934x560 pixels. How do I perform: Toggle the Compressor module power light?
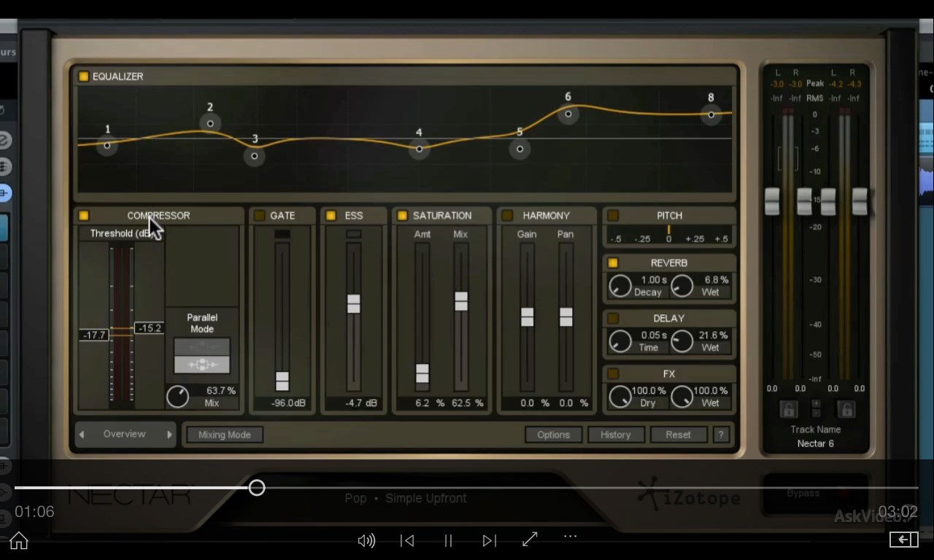tap(83, 215)
